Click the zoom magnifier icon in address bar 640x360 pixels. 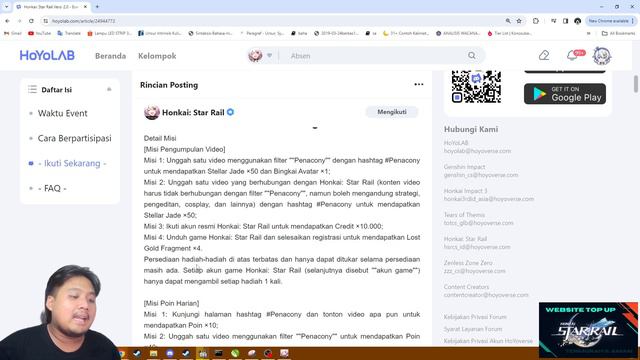[x=508, y=21]
